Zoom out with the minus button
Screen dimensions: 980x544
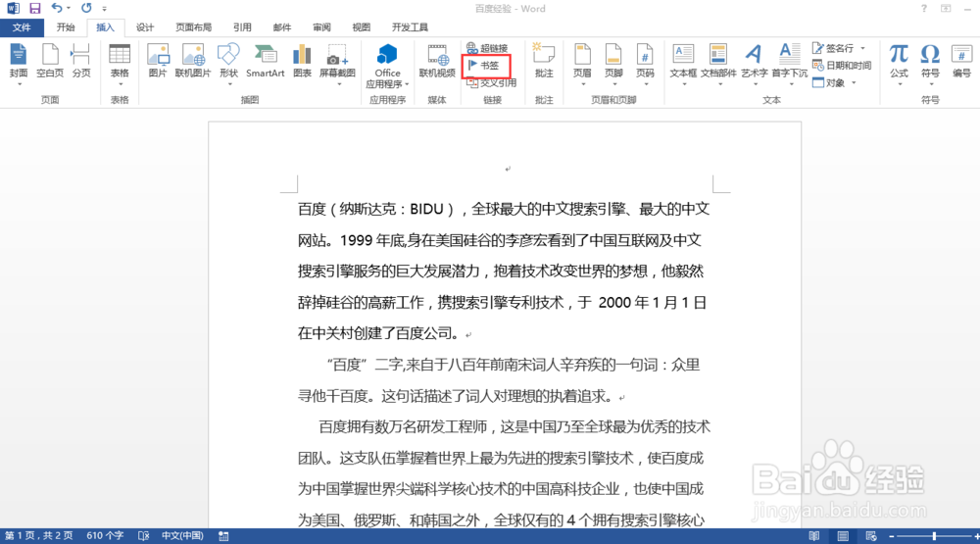click(x=892, y=536)
